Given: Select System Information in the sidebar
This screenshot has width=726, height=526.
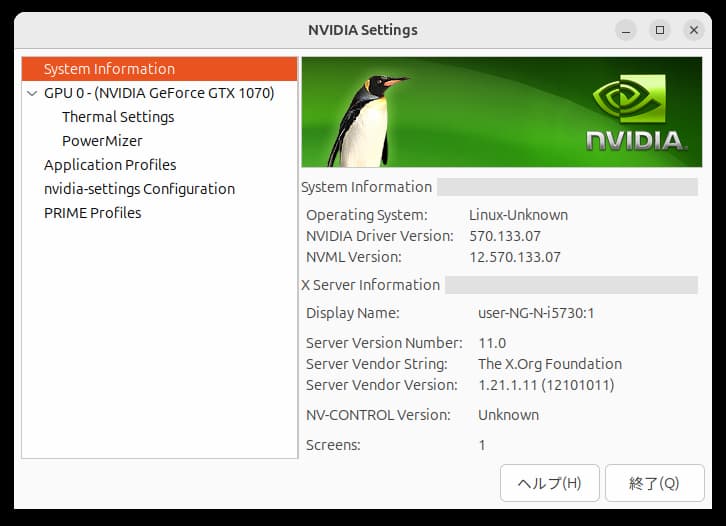Looking at the screenshot, I should pyautogui.click(x=159, y=69).
